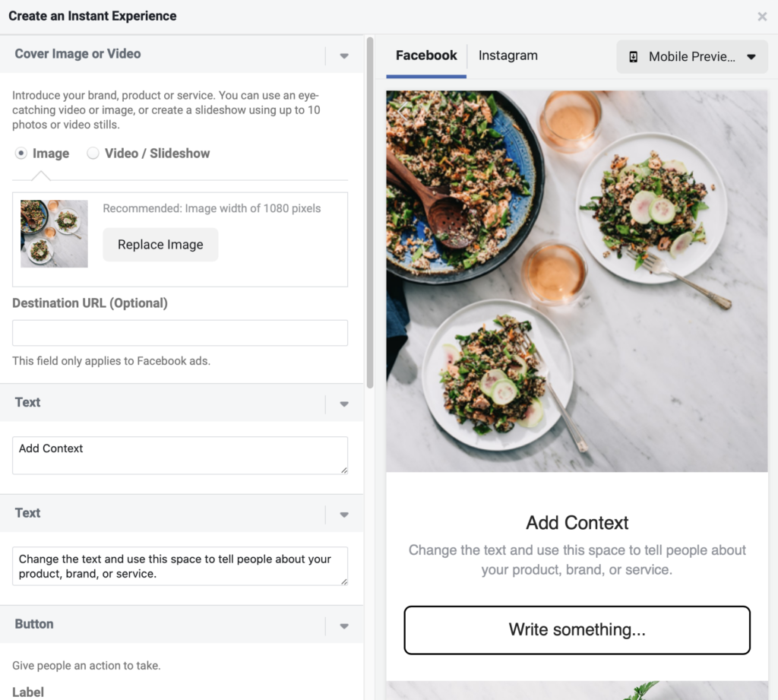Viewport: 778px width, 700px height.
Task: Switch to the Instagram preview tab
Action: tap(508, 55)
